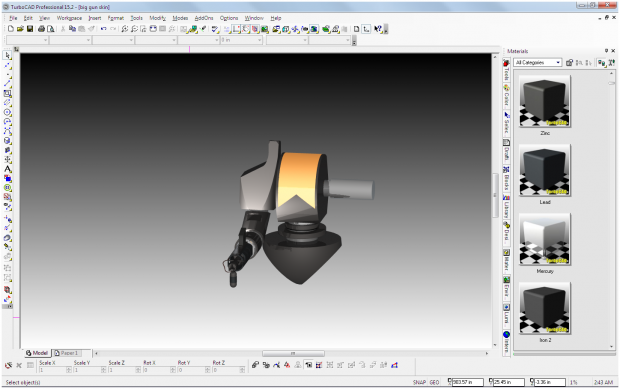Select the green circular target tool
This screenshot has height=389, width=620.
click(7, 188)
